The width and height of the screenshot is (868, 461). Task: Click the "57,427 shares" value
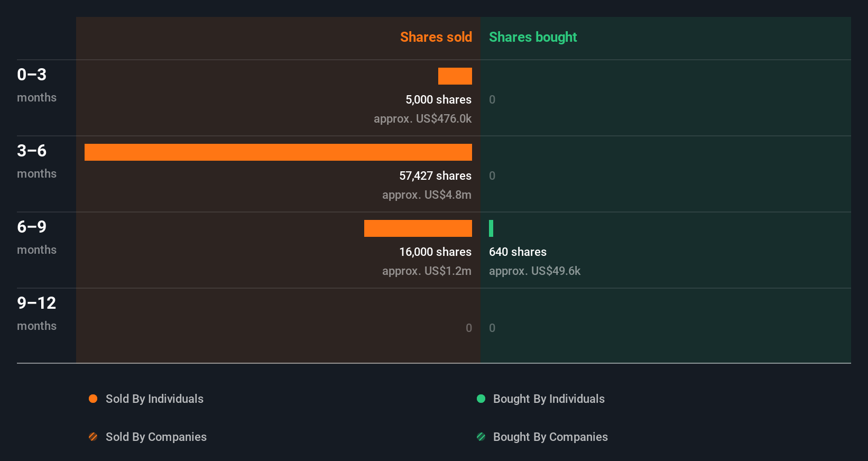click(x=436, y=176)
